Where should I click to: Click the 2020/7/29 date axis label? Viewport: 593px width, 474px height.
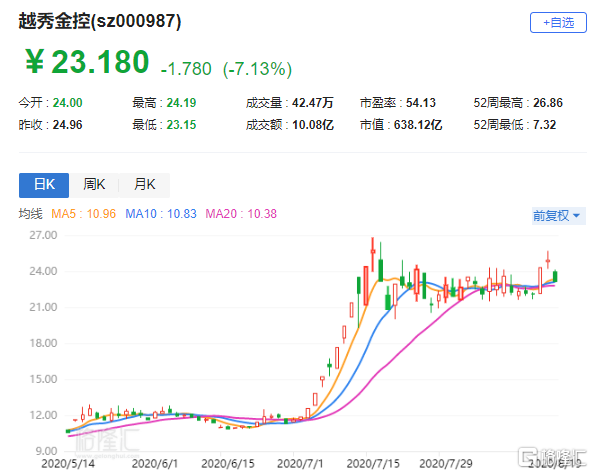pos(446,464)
